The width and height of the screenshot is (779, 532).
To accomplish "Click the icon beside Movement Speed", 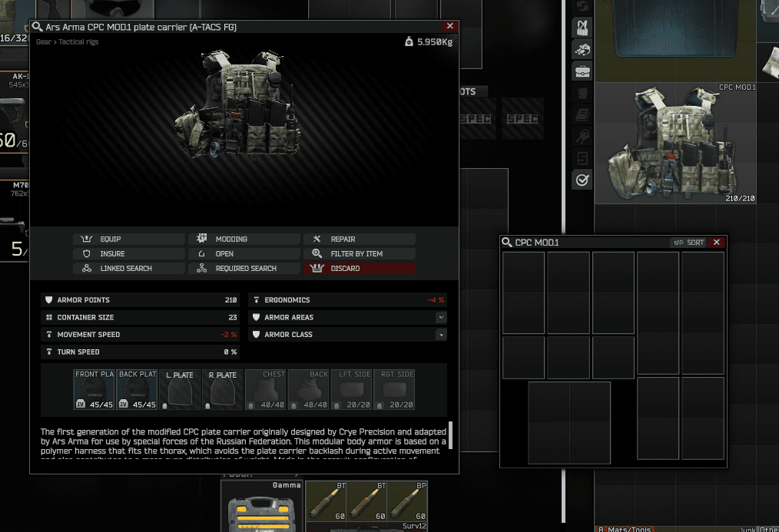I will tap(48, 335).
